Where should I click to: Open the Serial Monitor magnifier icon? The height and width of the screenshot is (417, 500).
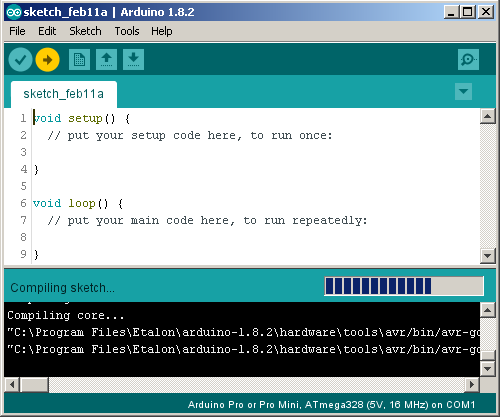pyautogui.click(x=468, y=60)
